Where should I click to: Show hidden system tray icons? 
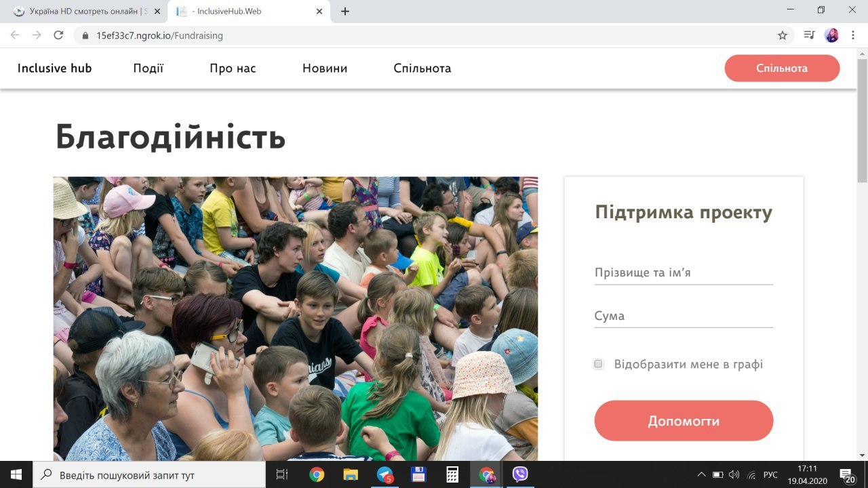click(x=702, y=475)
